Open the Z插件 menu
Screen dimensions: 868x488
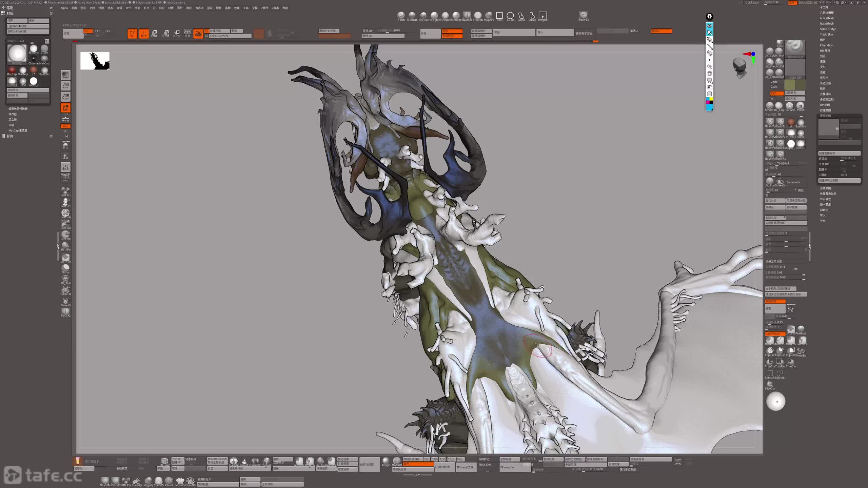point(264,8)
